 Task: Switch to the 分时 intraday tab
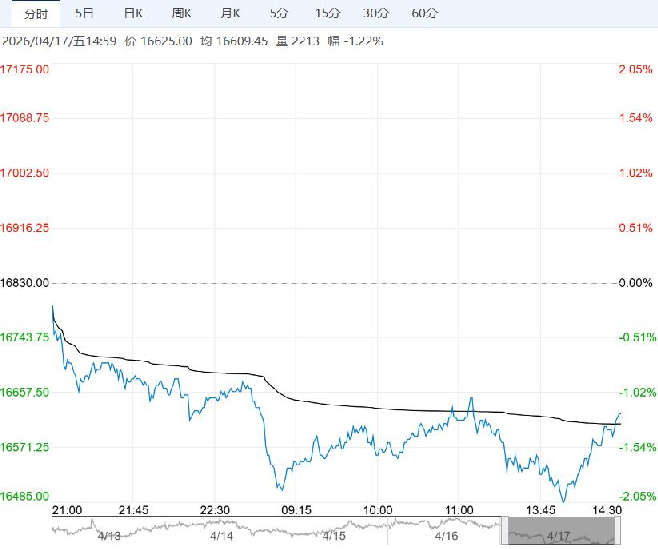pyautogui.click(x=34, y=13)
